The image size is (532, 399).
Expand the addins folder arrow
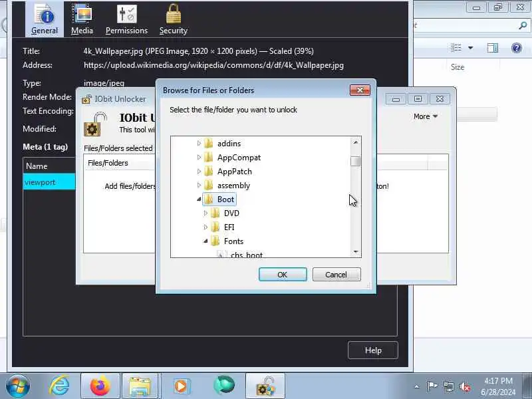(199, 144)
